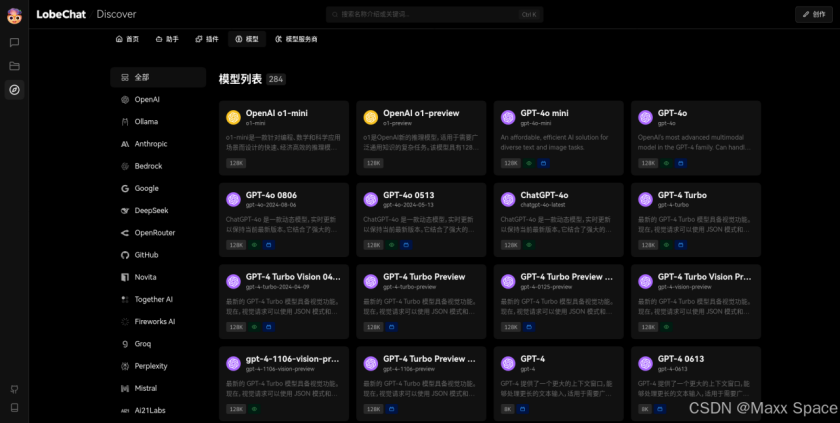Image resolution: width=840 pixels, height=423 pixels.
Task: Select the 模型 models tab
Action: tap(247, 39)
